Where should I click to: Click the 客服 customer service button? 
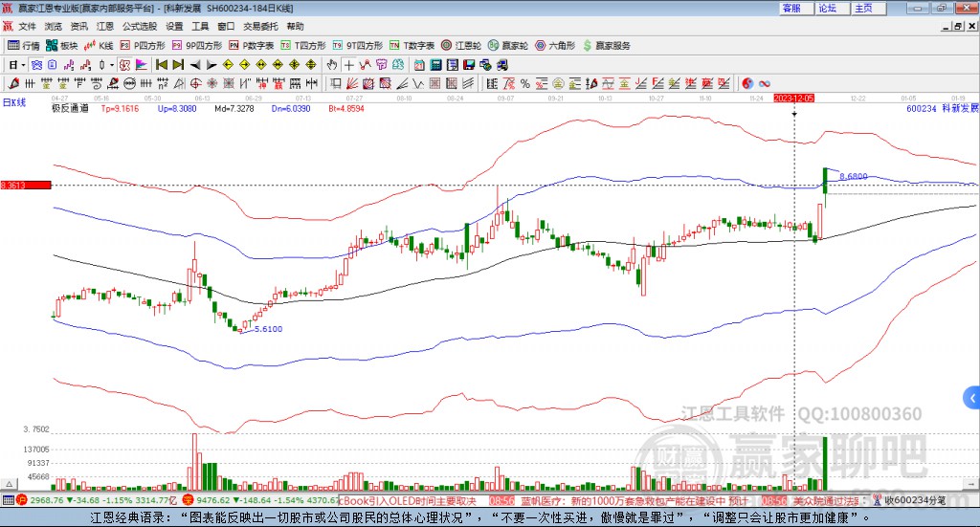pyautogui.click(x=796, y=8)
